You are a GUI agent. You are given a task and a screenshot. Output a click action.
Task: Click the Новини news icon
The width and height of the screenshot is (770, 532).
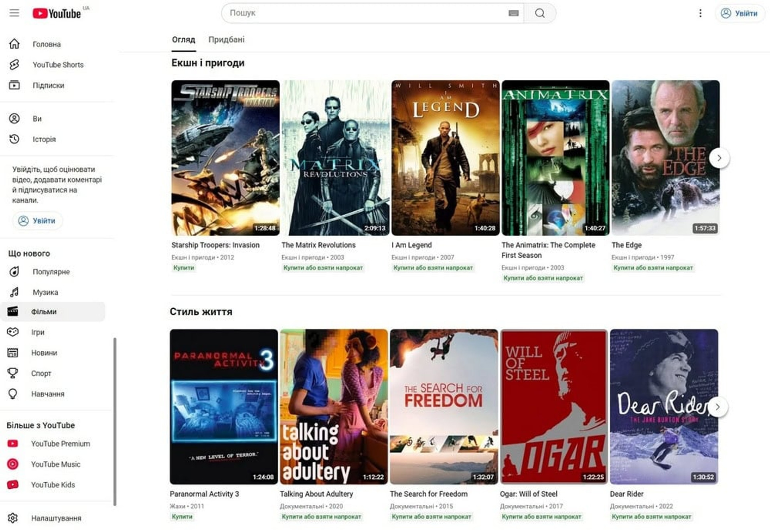(x=13, y=352)
